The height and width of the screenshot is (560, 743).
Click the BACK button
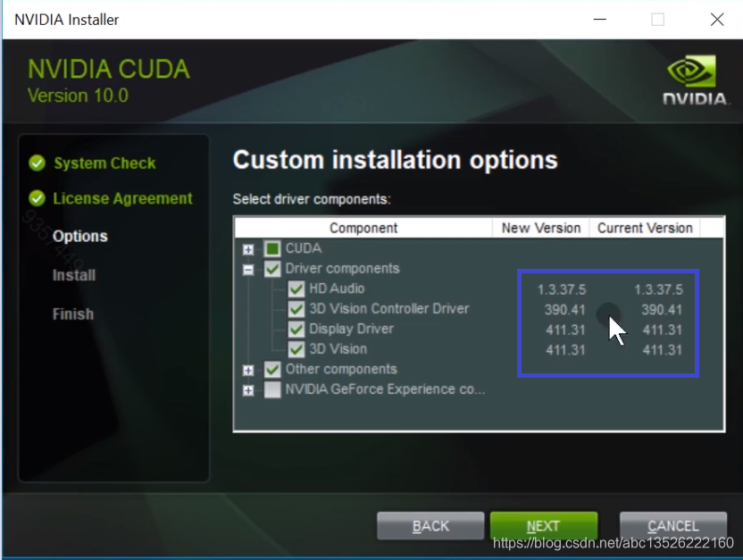[x=430, y=526]
